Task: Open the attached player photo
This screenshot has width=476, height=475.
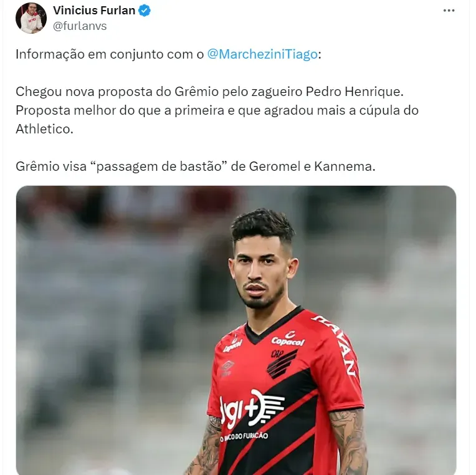Action: 236,330
